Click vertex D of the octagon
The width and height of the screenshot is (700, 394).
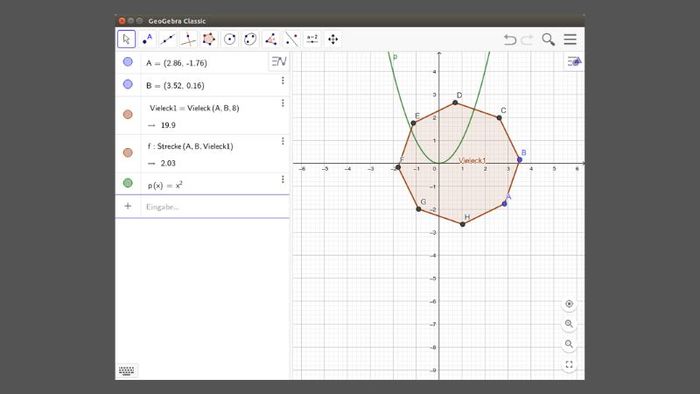(x=455, y=103)
